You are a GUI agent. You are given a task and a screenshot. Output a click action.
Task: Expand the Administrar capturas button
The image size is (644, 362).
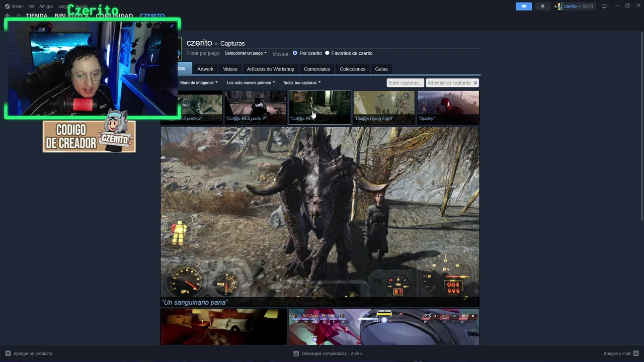click(452, 83)
